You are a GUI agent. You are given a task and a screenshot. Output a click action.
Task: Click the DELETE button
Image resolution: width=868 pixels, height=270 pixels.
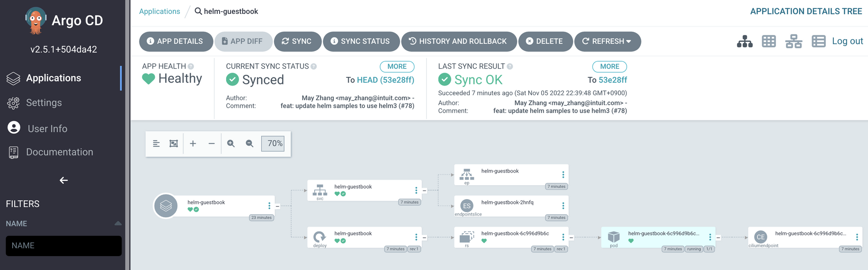coord(545,41)
